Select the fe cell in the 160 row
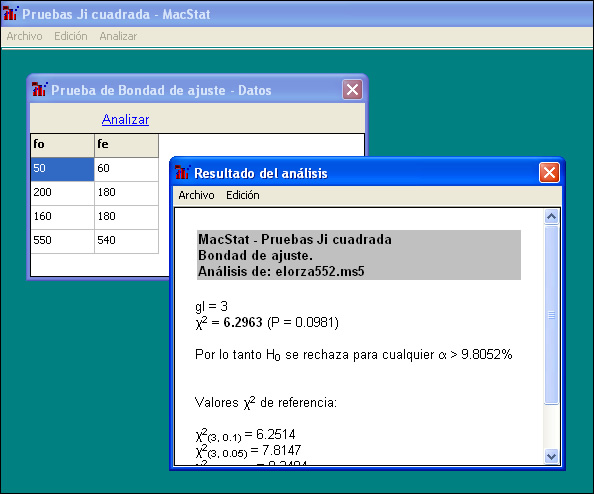 (127, 217)
